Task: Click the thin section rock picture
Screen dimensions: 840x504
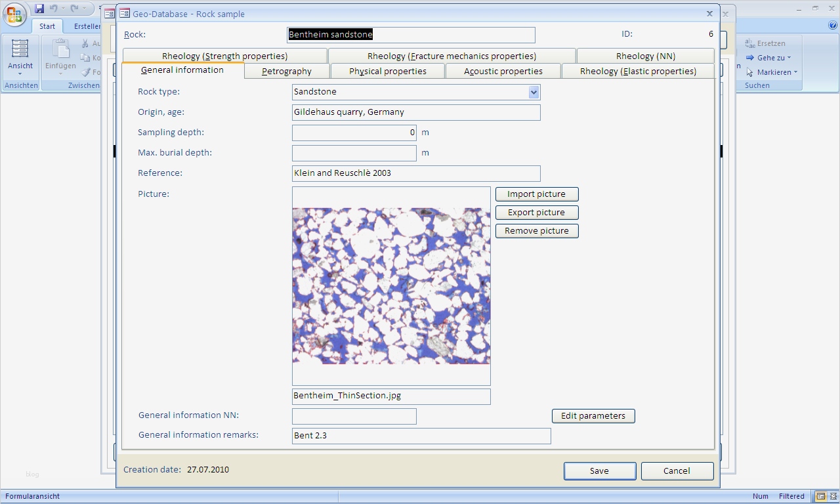Action: click(x=391, y=286)
